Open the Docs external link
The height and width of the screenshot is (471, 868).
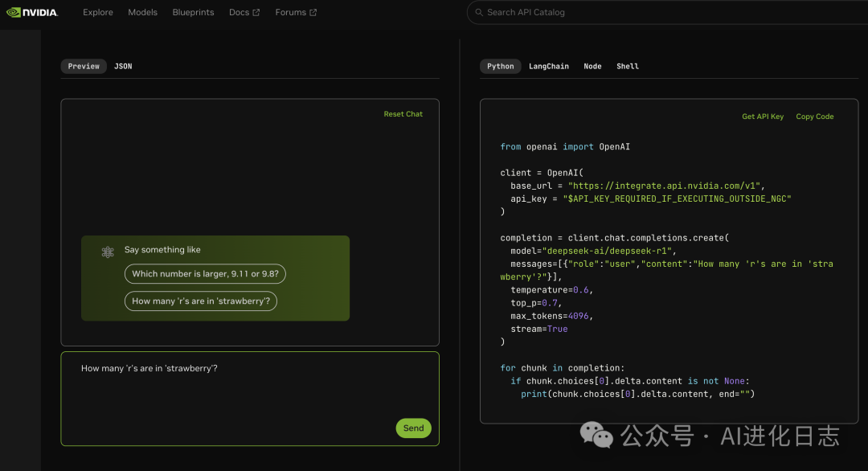244,12
